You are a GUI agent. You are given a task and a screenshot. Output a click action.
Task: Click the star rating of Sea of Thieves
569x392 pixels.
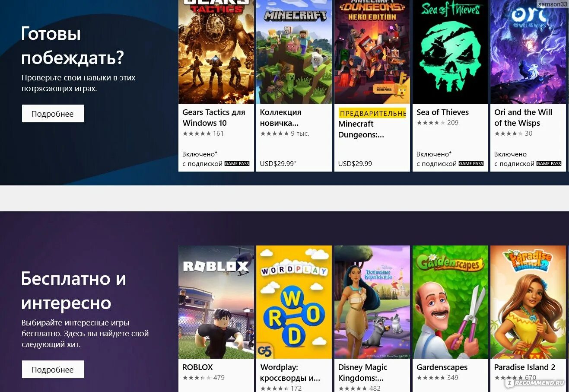point(431,123)
